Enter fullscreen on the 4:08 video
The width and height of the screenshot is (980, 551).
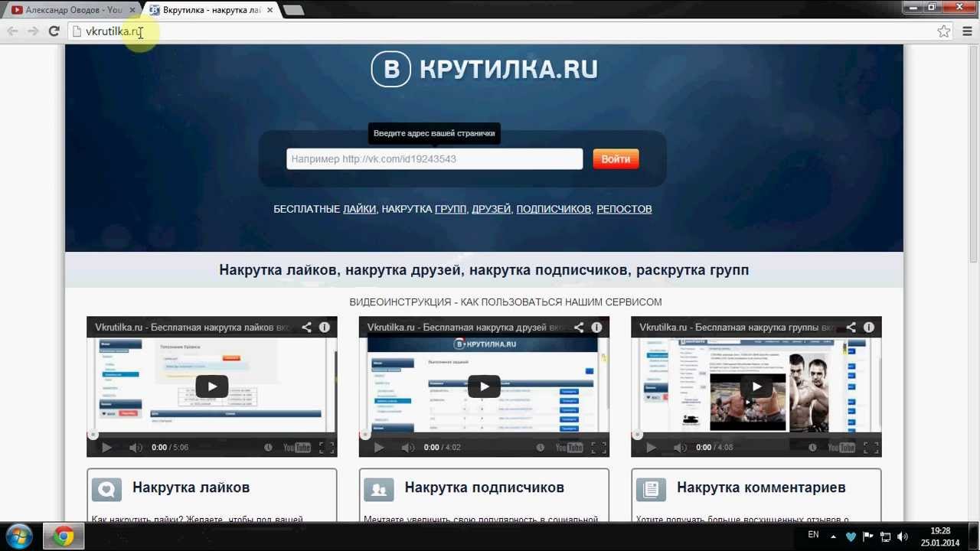871,448
